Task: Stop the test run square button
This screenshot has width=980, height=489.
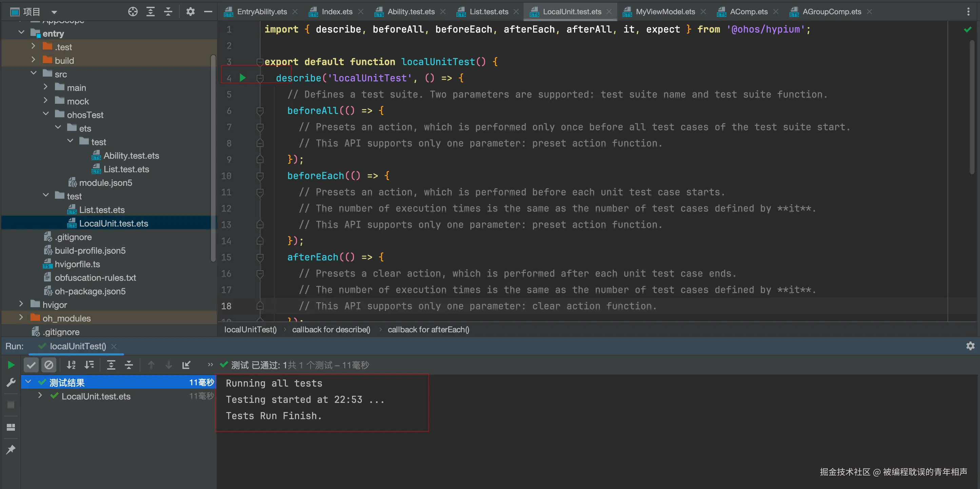Action: (11, 405)
